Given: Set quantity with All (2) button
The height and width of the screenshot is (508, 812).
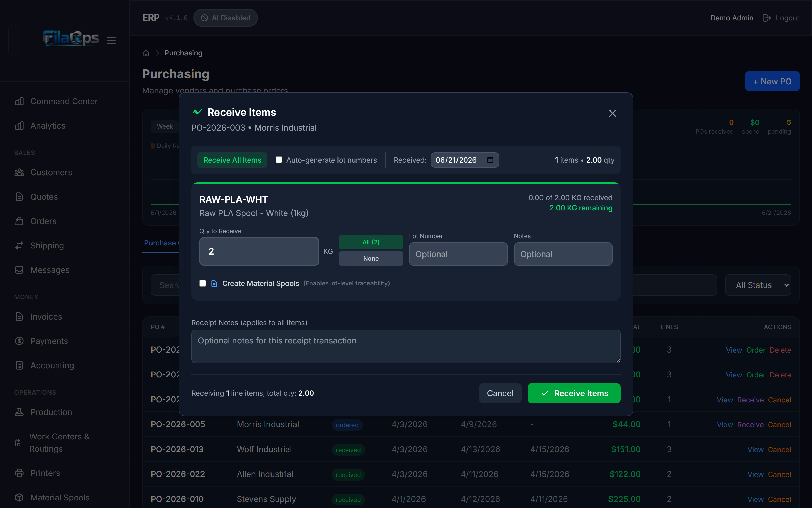Looking at the screenshot, I should 371,242.
